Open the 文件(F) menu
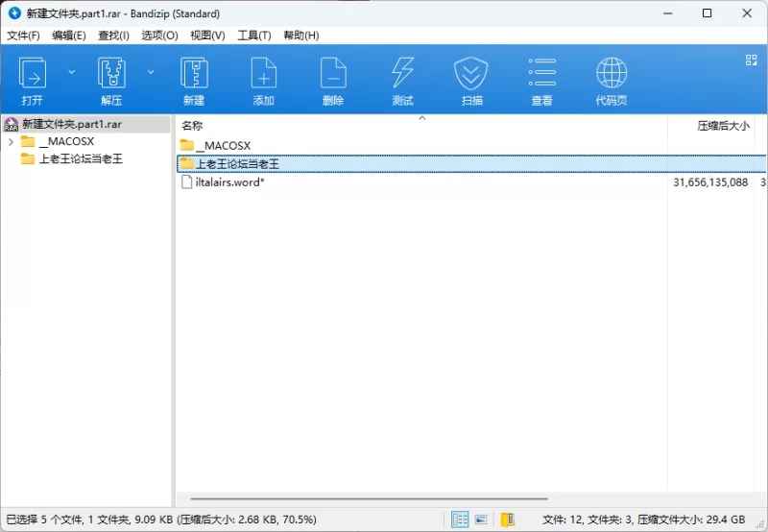 (x=23, y=36)
